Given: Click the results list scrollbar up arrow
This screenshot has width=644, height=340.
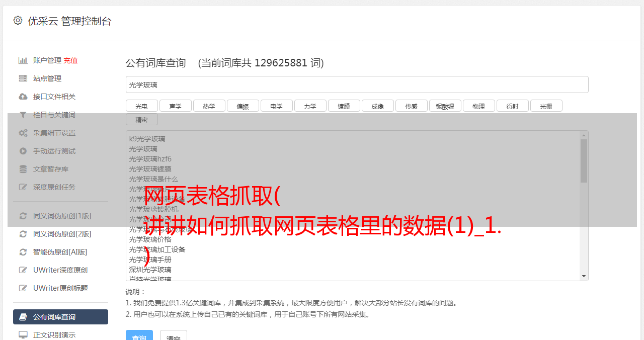Looking at the screenshot, I should coord(584,135).
